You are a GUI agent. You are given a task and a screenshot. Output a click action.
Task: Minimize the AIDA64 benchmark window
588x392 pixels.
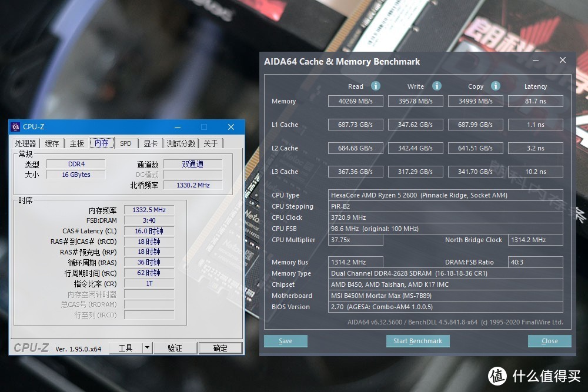click(x=536, y=61)
